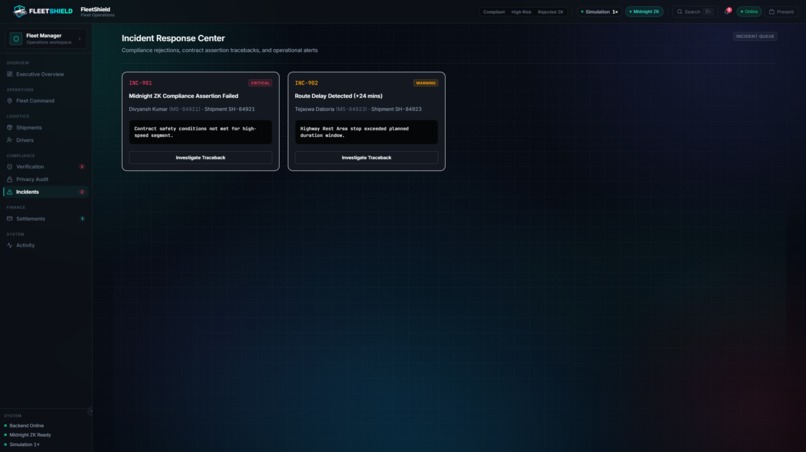Click the 'Tejaswa Daboria' driver line

click(x=358, y=109)
